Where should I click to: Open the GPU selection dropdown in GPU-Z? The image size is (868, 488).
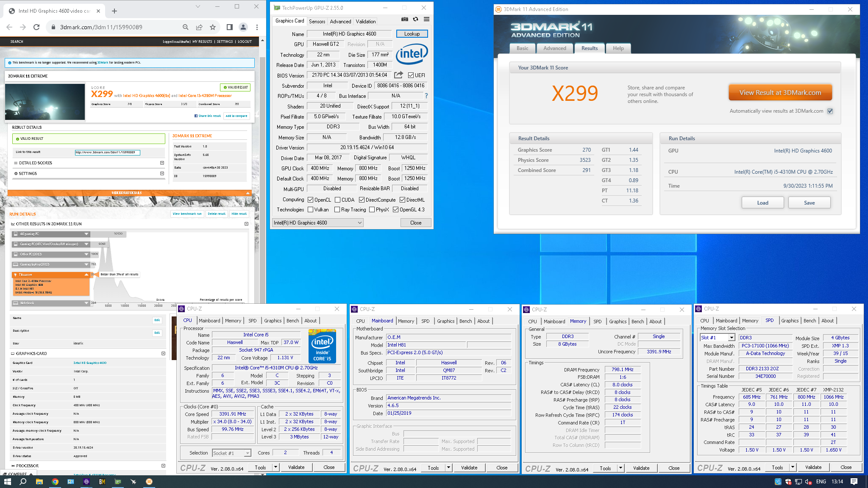[317, 223]
